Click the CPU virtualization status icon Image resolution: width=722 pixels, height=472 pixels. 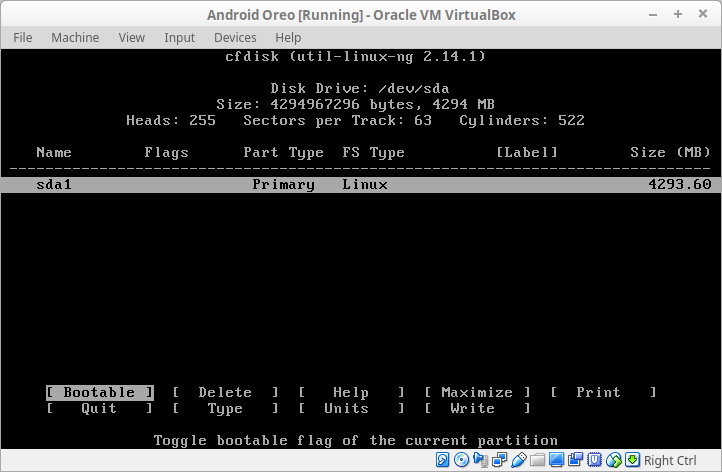[x=594, y=460]
